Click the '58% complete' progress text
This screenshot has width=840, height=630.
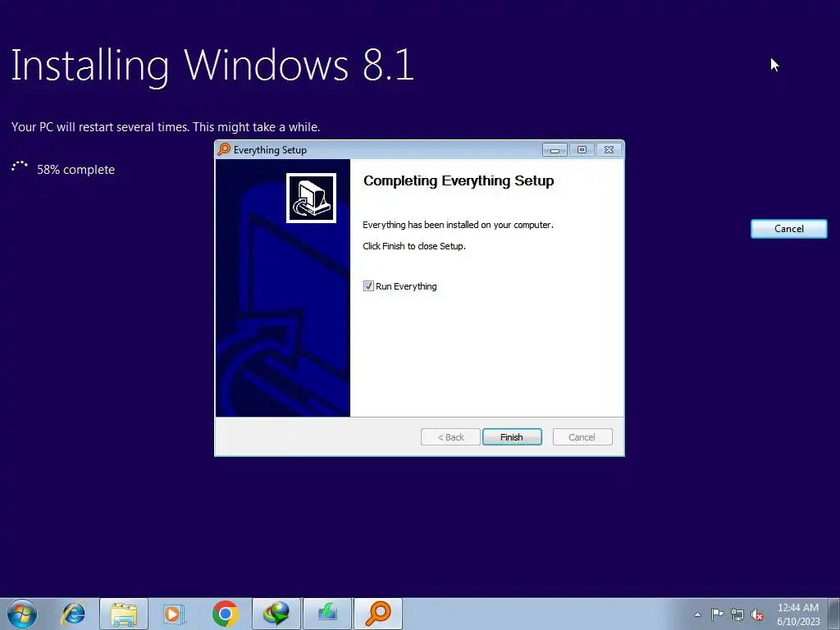[75, 170]
